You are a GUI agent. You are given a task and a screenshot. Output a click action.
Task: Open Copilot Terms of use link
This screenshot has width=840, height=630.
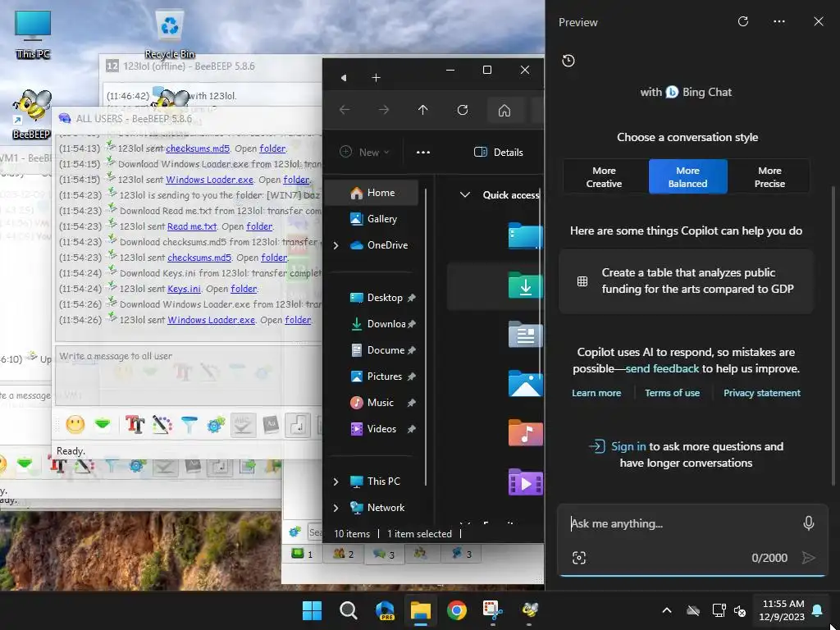(x=673, y=393)
